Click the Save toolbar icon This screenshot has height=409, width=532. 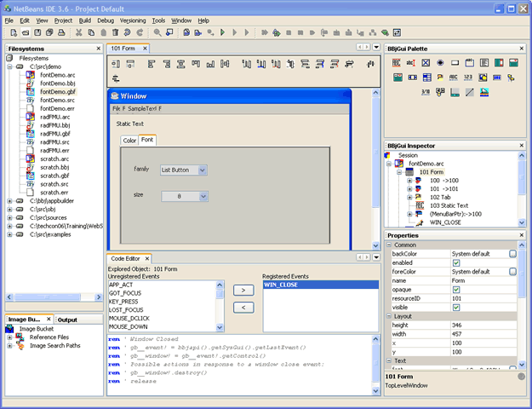tap(37, 32)
